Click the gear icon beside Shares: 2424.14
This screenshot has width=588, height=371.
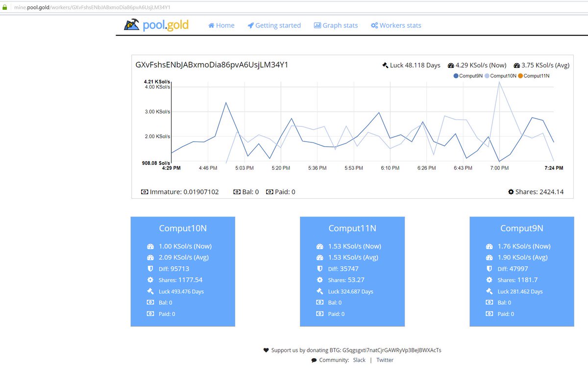coord(511,192)
